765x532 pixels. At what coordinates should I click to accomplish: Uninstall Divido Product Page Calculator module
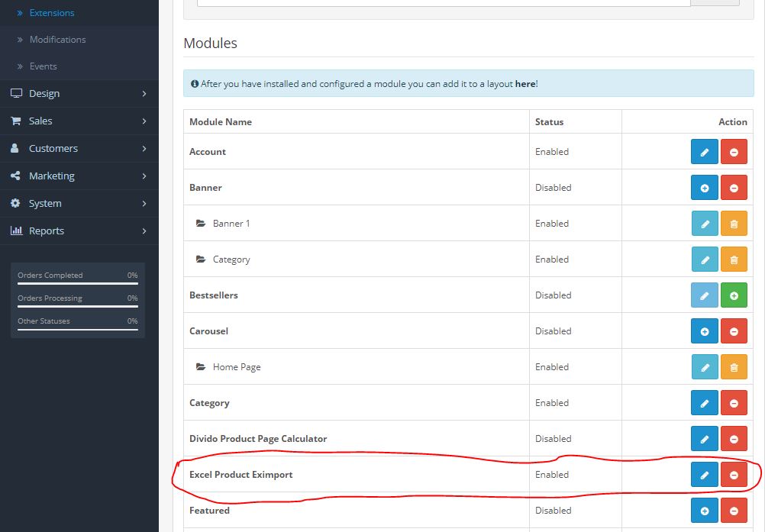tap(733, 438)
